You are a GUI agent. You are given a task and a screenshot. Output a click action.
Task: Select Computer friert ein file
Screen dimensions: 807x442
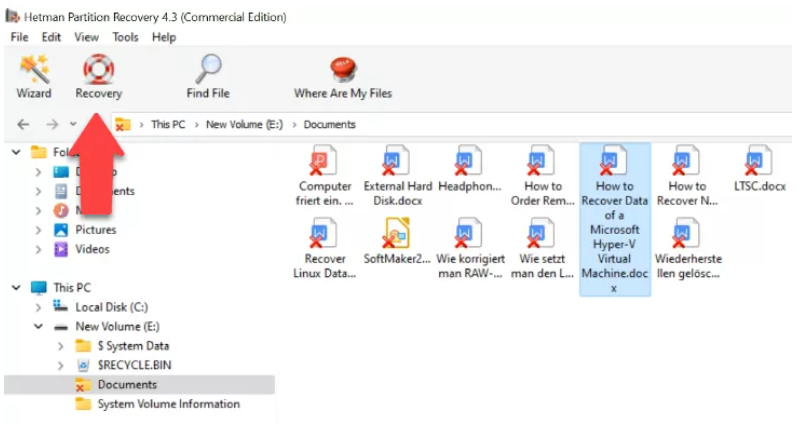coord(325,176)
